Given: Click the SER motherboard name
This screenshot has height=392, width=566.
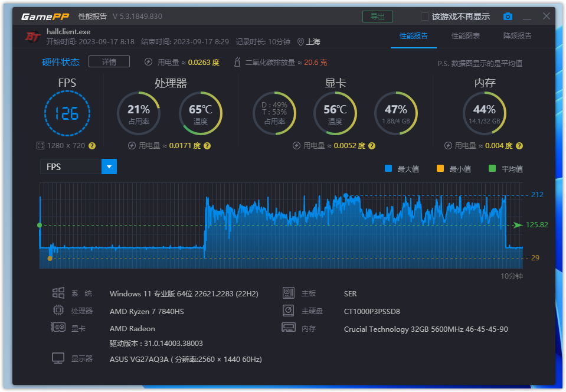Looking at the screenshot, I should click(350, 294).
